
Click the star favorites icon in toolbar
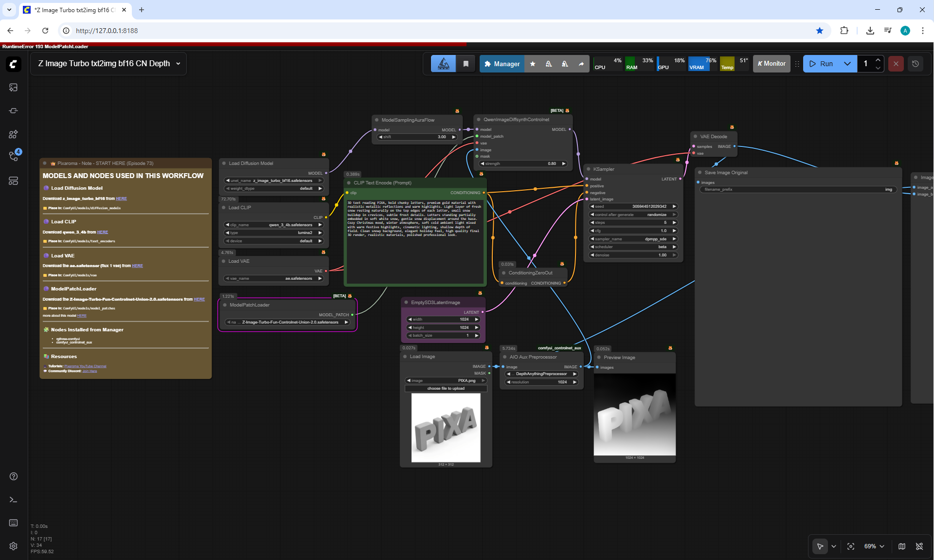(x=533, y=64)
